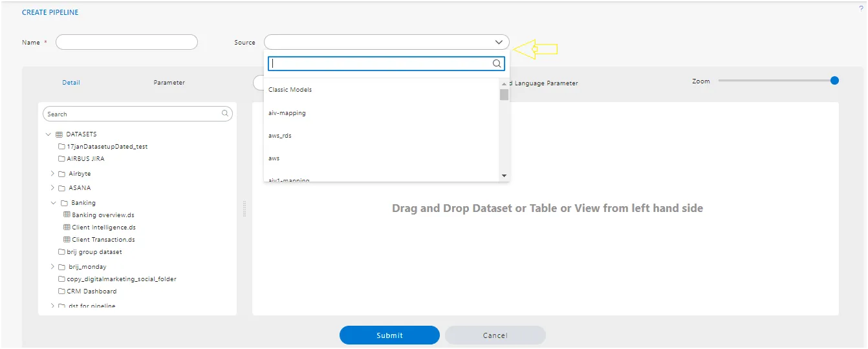Select Client Transaction.ds dataset
The height and width of the screenshot is (349, 868).
point(103,240)
